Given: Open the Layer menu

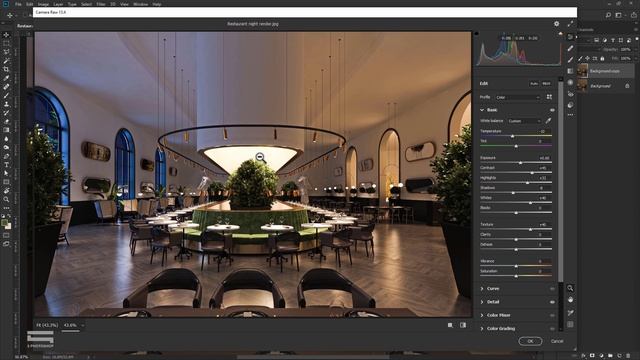Looking at the screenshot, I should [58, 4].
